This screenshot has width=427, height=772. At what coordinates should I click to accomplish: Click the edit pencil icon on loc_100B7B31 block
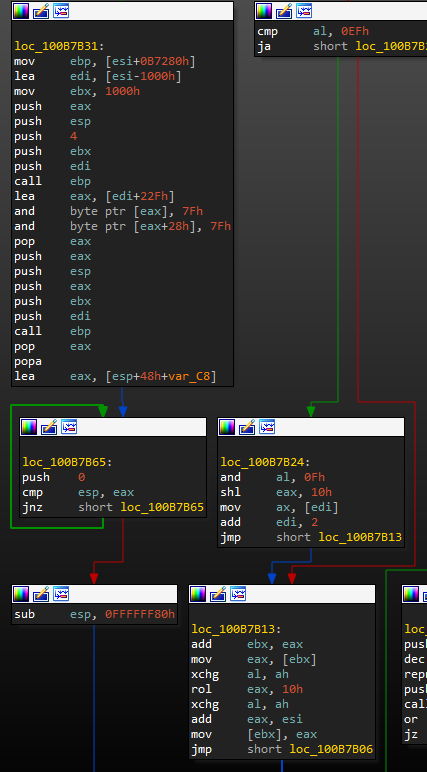[x=41, y=11]
